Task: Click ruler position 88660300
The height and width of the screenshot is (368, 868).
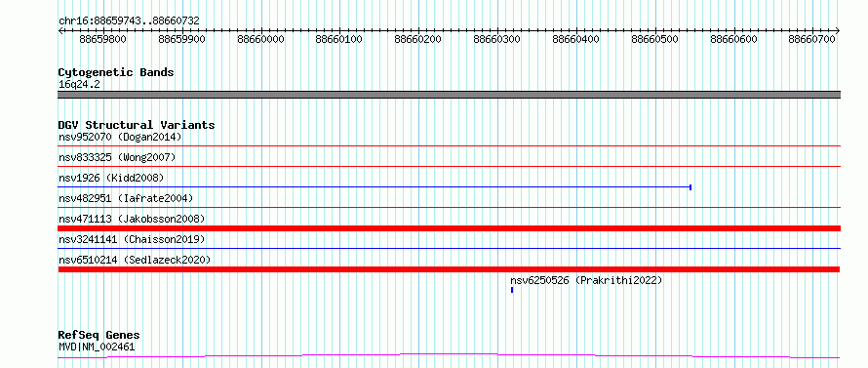Action: (497, 39)
